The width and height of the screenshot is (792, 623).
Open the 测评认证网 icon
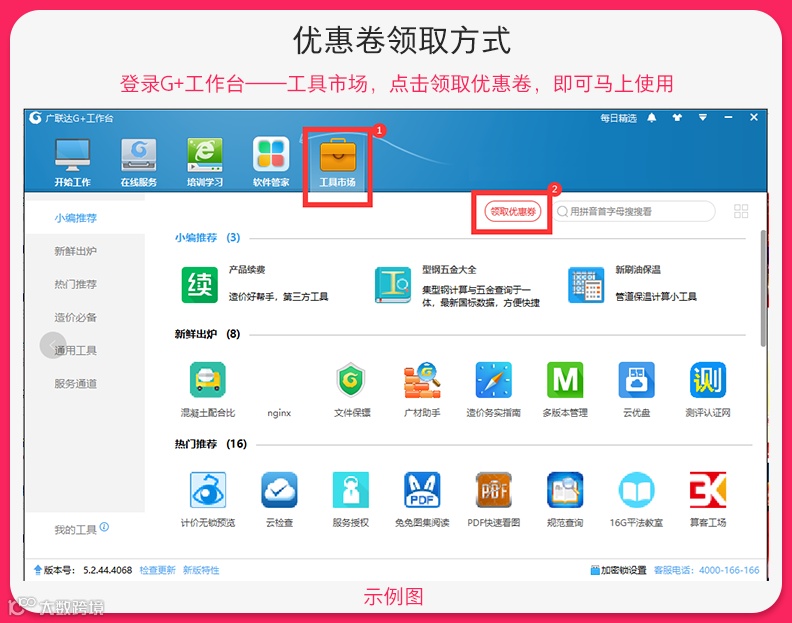[708, 379]
